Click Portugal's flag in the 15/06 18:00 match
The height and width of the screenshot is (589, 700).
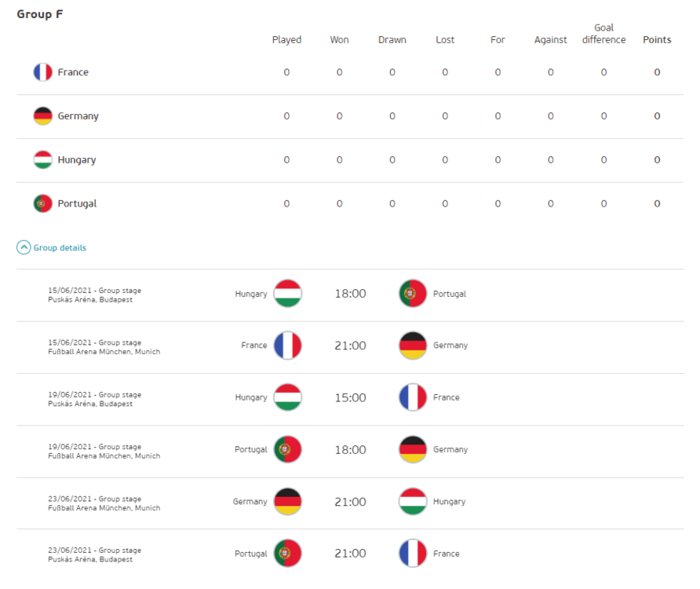coord(413,294)
